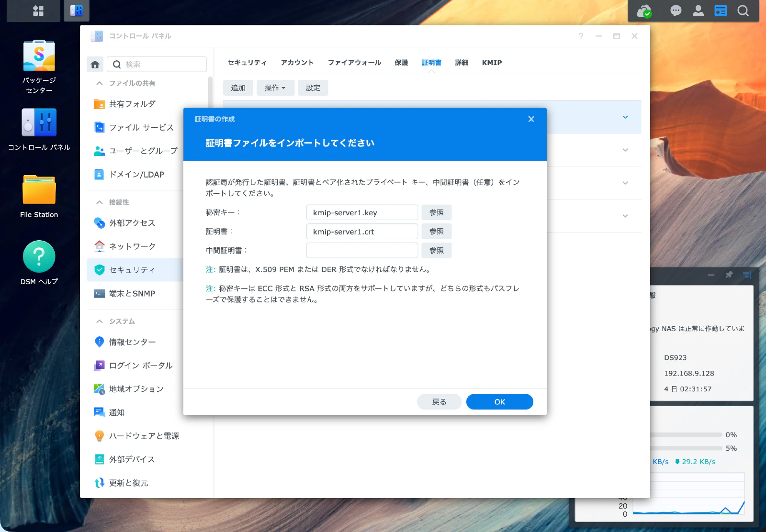Collapse the ファイルの共有 section

click(100, 83)
